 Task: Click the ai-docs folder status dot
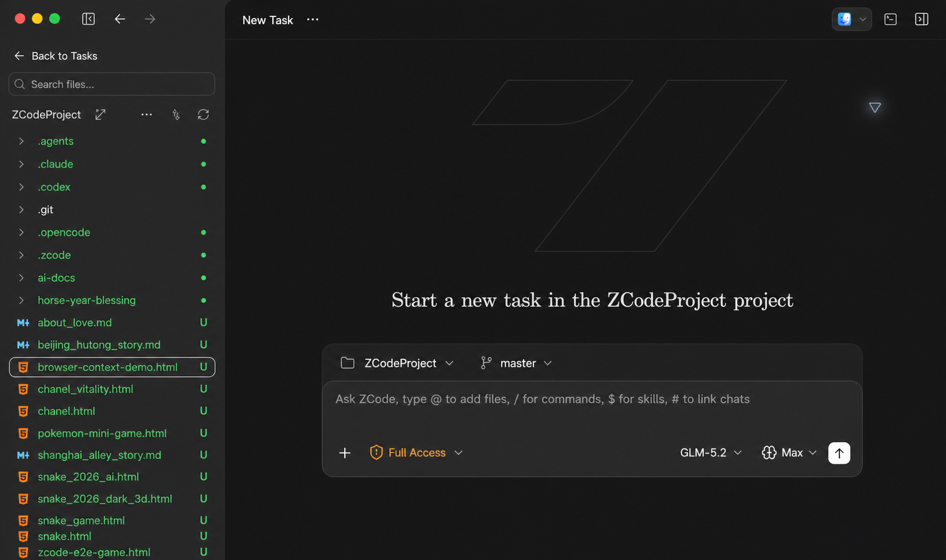tap(203, 277)
